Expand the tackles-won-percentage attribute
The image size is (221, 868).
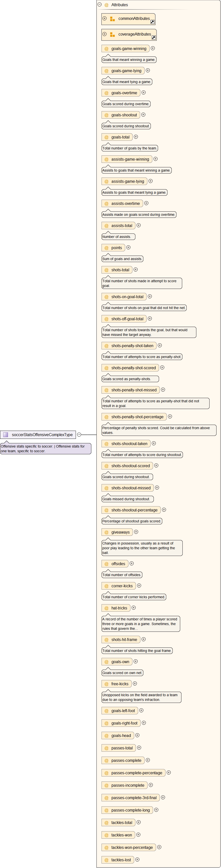coord(159,847)
